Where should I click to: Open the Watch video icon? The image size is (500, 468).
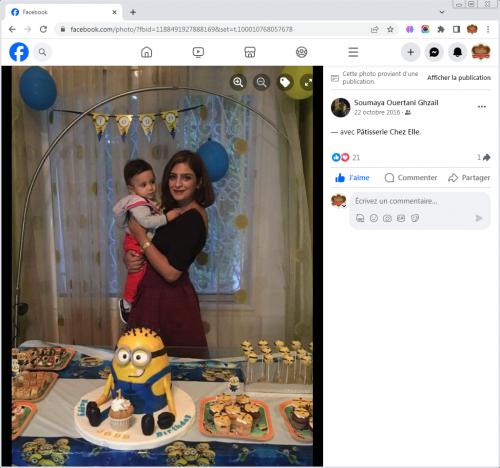point(198,52)
